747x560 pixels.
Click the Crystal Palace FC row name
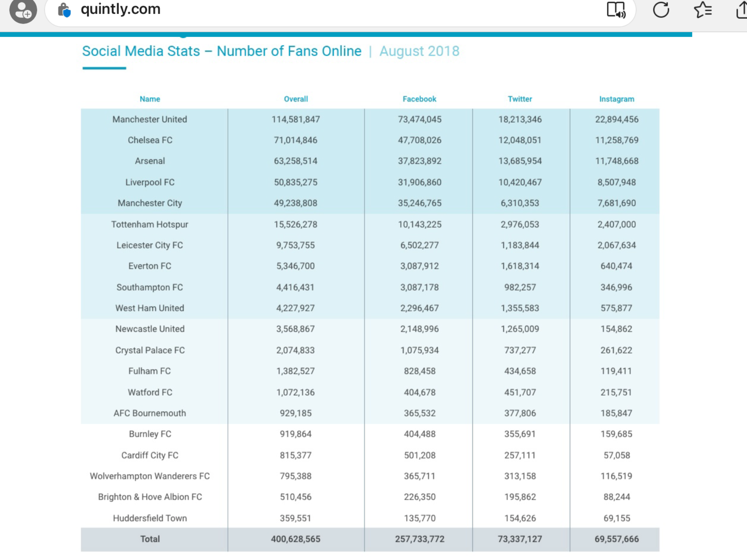click(150, 350)
